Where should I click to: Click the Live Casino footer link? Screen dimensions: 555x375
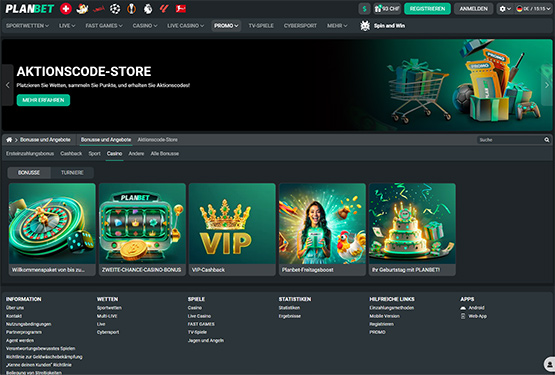pos(199,316)
